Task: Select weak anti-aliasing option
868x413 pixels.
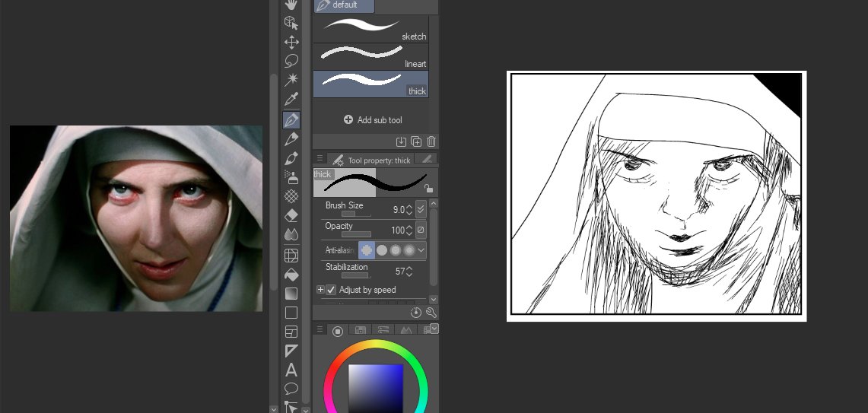Action: coord(382,250)
